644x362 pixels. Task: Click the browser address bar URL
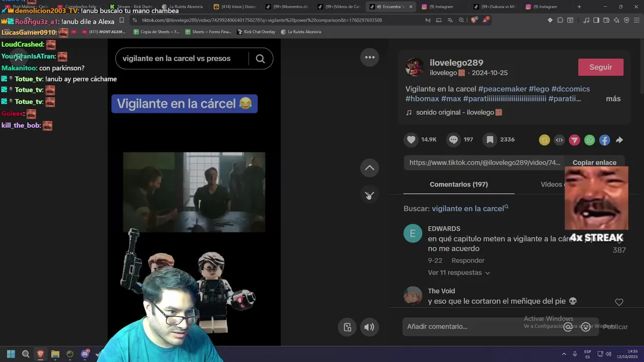click(262, 20)
